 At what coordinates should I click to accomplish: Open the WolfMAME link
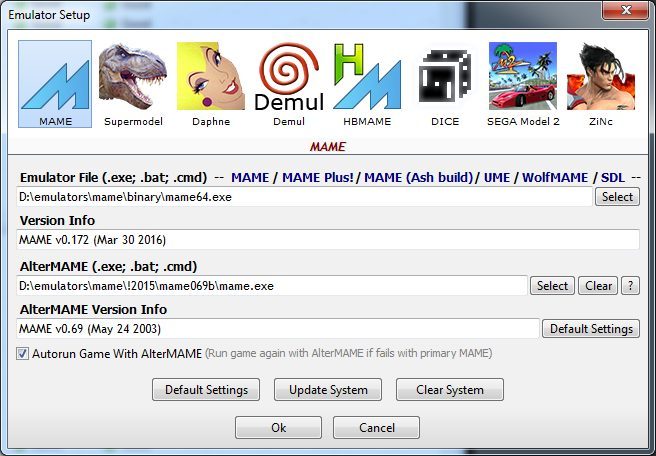pyautogui.click(x=556, y=177)
